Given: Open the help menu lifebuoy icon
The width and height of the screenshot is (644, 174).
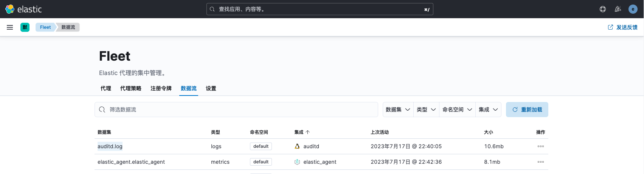Looking at the screenshot, I should coord(603,9).
